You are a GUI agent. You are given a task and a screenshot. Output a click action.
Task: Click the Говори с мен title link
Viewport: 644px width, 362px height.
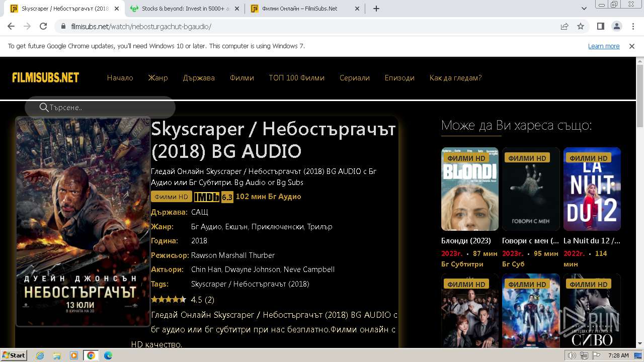coord(530,240)
